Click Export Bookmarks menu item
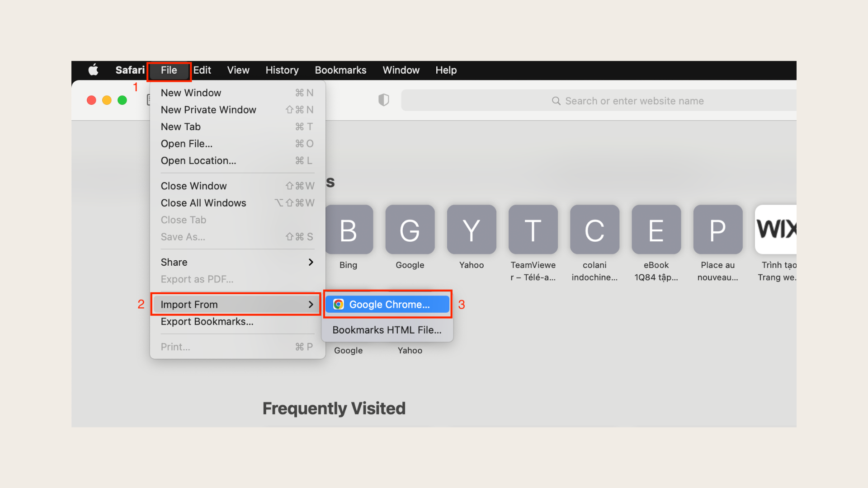 coord(207,321)
